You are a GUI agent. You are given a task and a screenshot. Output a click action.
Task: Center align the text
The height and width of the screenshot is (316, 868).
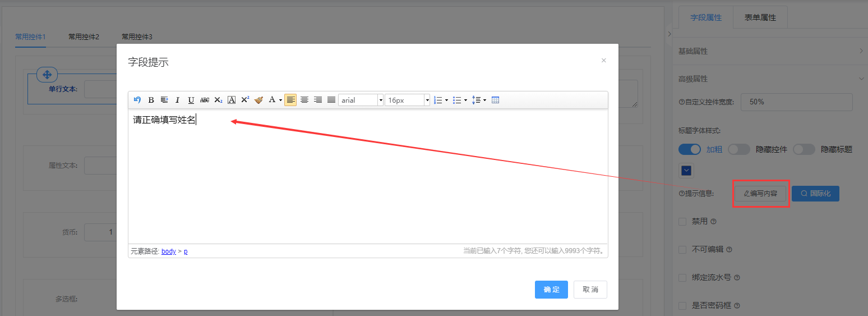coord(304,100)
